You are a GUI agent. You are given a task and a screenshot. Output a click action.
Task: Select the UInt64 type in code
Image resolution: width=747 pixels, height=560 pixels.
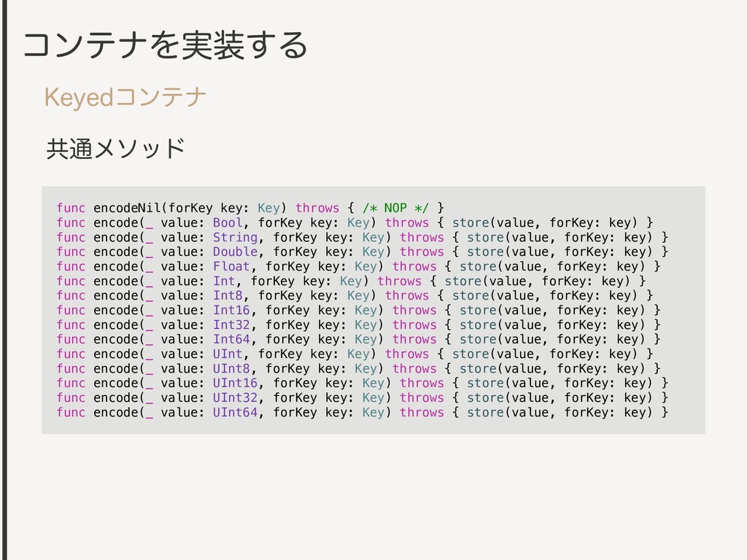(235, 413)
